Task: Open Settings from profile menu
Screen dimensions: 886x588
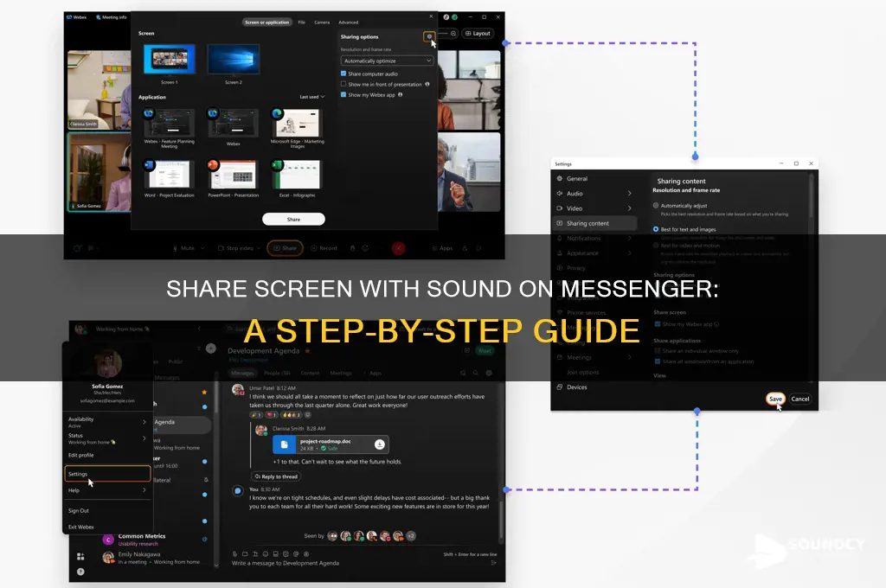Action: 107,474
